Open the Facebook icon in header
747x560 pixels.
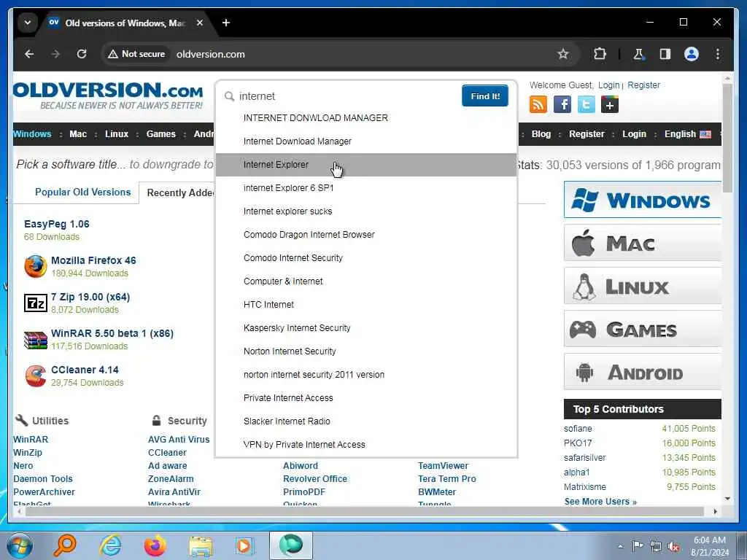click(x=562, y=104)
